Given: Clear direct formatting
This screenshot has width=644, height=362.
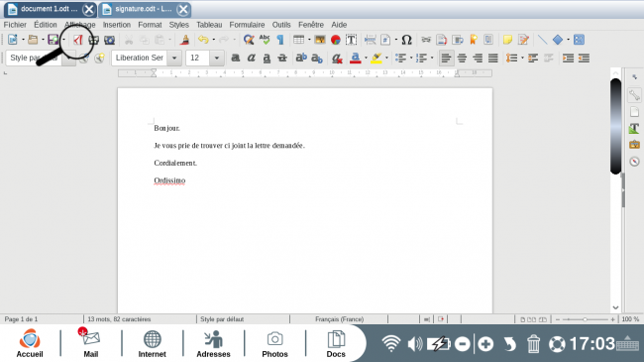Looking at the screenshot, I should (337, 58).
